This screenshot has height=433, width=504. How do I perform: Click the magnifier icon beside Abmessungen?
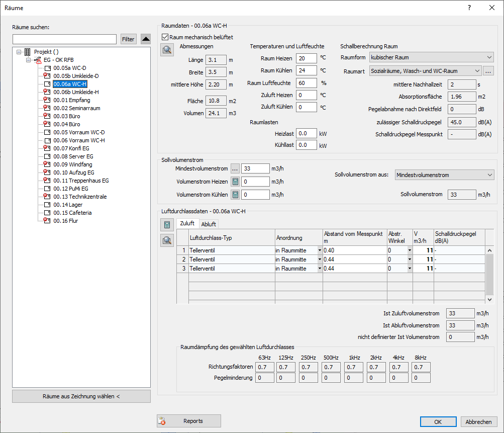166,50
